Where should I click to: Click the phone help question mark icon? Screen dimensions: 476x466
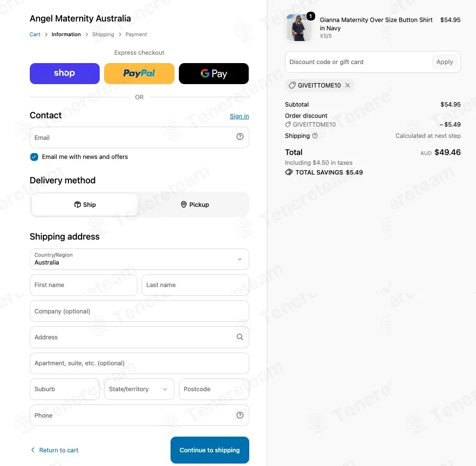point(240,415)
